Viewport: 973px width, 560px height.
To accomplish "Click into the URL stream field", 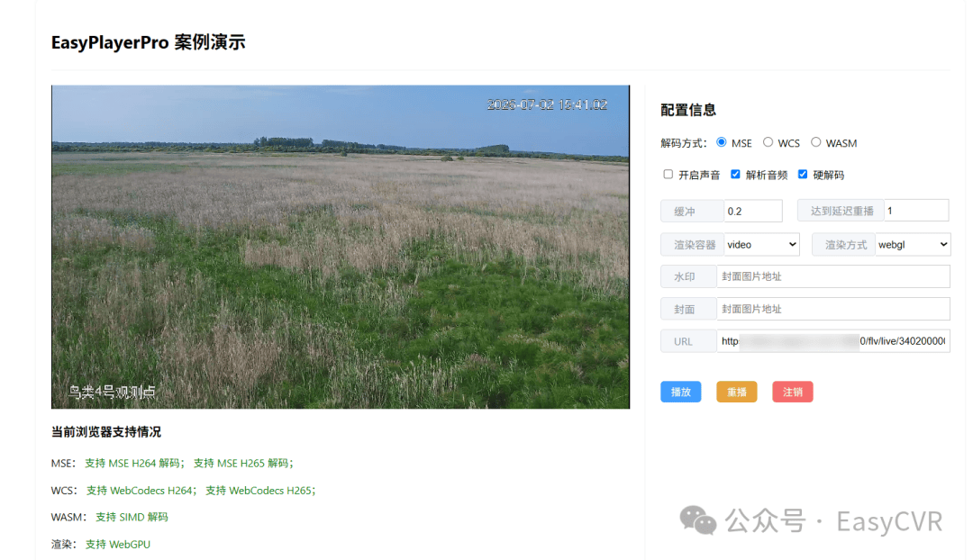I will coord(833,341).
